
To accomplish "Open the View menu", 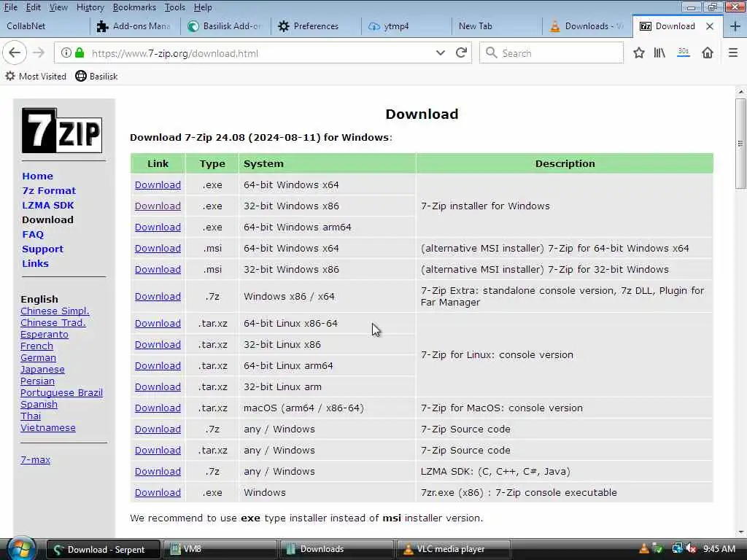I will pyautogui.click(x=58, y=7).
